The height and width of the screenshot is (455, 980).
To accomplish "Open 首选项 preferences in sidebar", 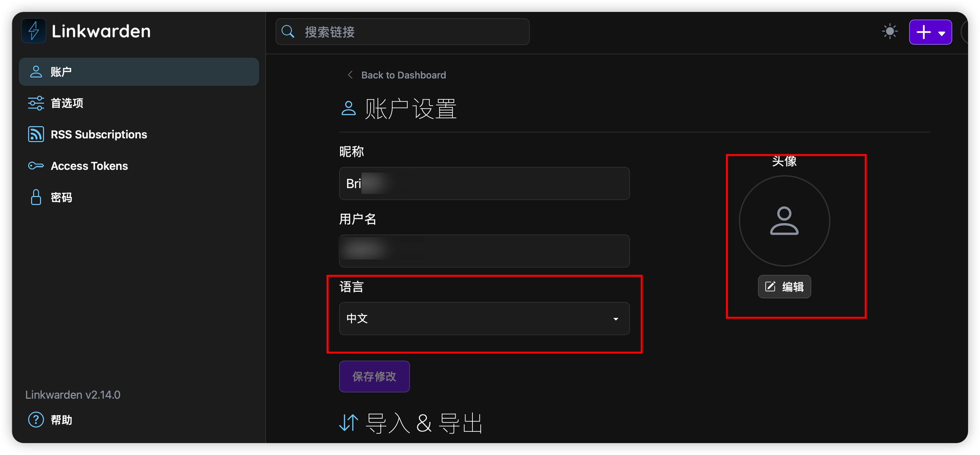I will click(x=67, y=103).
